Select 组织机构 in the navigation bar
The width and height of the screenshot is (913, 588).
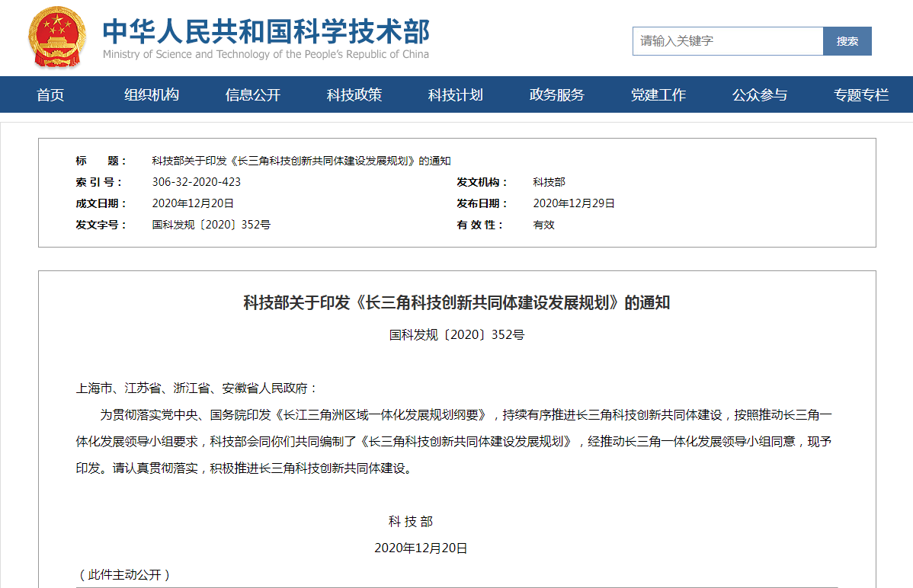[x=152, y=95]
